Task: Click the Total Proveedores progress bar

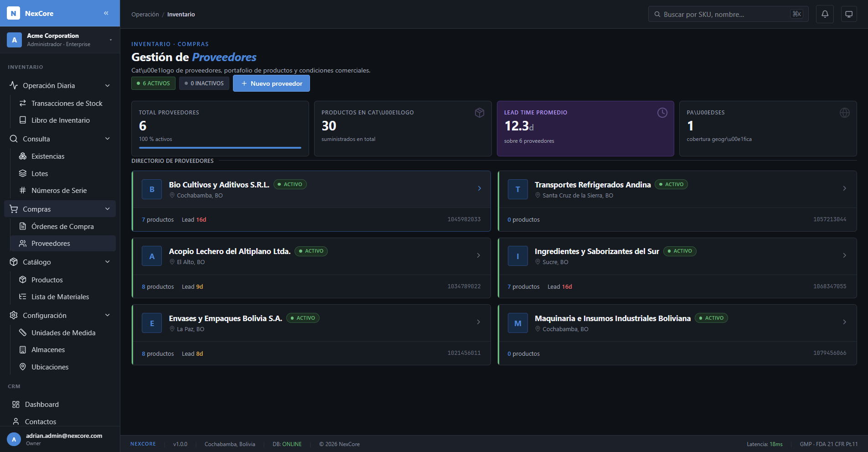Action: [220, 148]
